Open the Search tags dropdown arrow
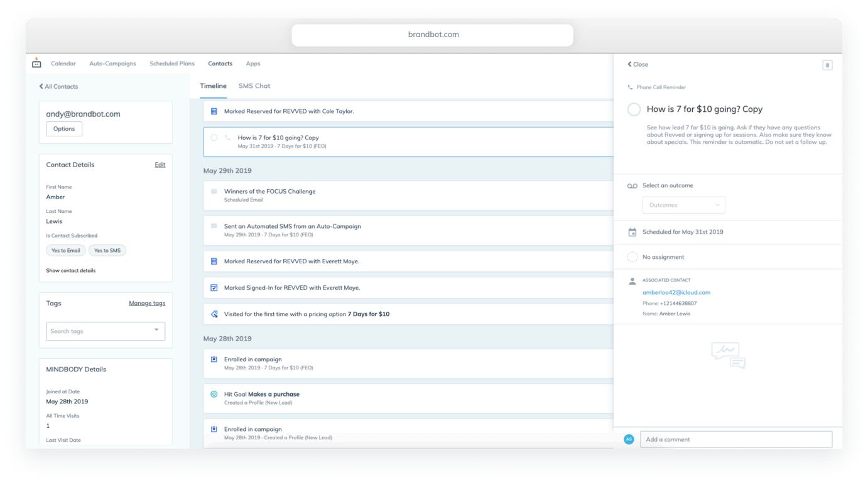This screenshot has width=868, height=482. tap(156, 330)
